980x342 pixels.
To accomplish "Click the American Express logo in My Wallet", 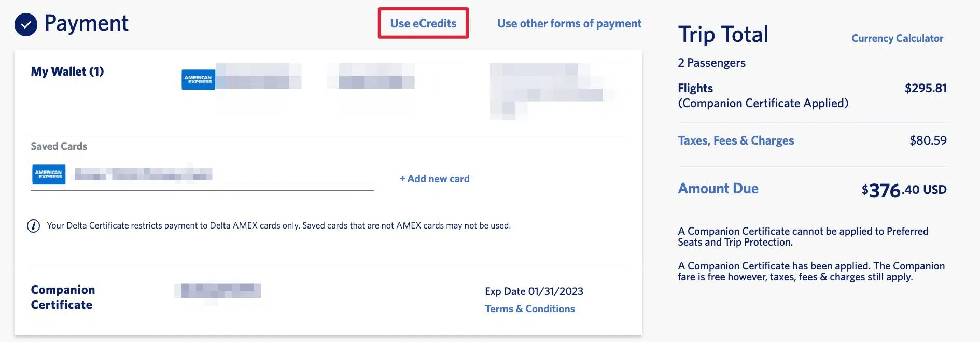I will 198,79.
